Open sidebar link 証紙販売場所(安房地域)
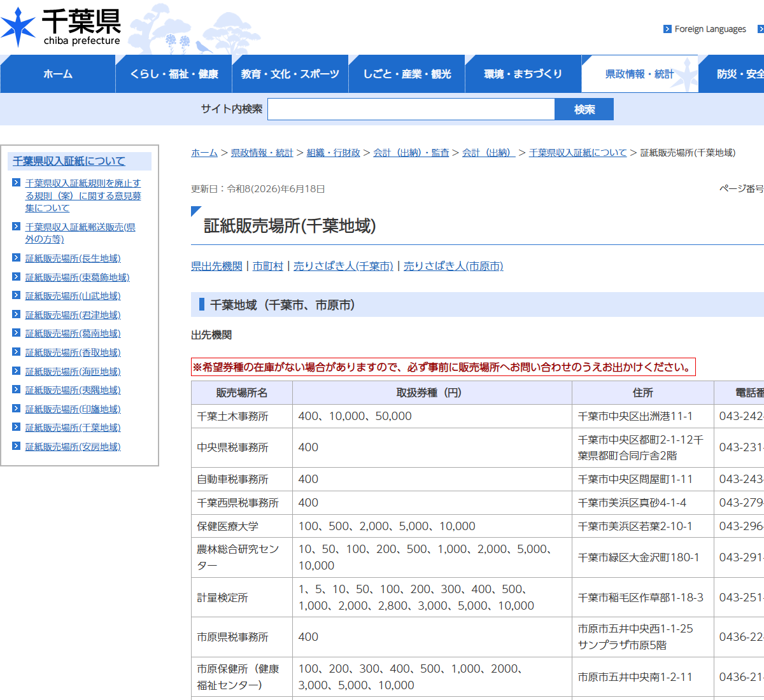Viewport: 764px width, 700px height. click(x=73, y=446)
